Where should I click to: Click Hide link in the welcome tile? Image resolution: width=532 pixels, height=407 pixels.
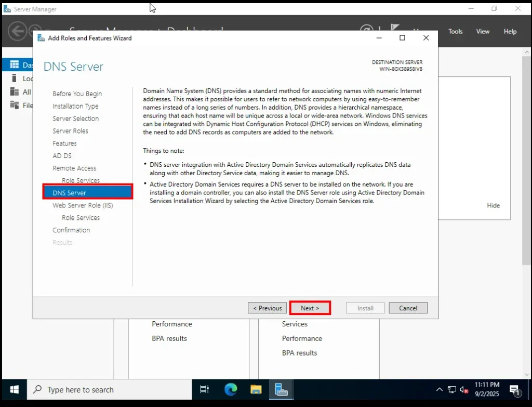[x=494, y=205]
